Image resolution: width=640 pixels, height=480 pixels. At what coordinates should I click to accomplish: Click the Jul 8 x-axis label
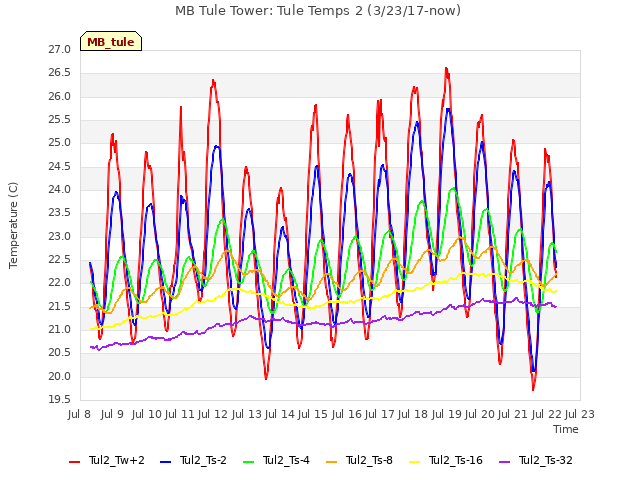79,414
